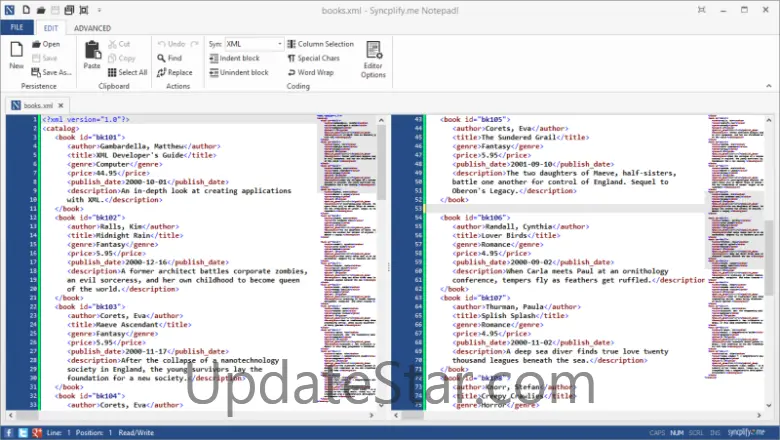Viewport: 780px width, 440px height.
Task: Click 'Gambardella, Matthew' author text
Action: 141,146
